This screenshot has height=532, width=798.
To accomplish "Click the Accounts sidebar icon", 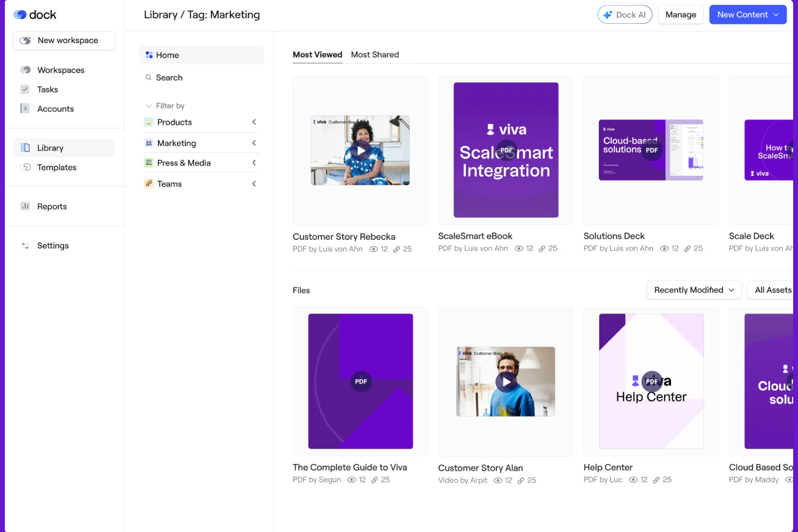I will click(25, 109).
